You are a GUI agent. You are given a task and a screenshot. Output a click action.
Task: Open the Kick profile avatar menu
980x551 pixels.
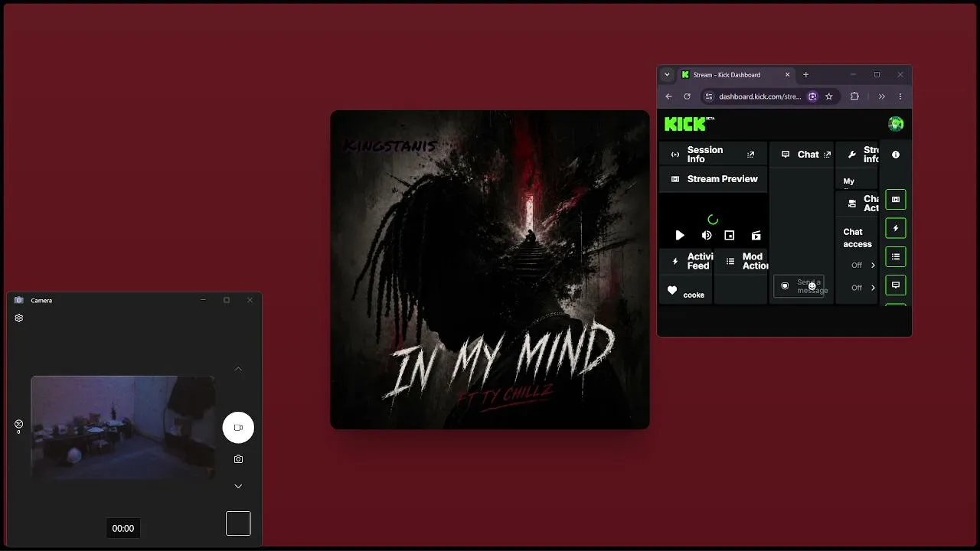[x=896, y=124]
